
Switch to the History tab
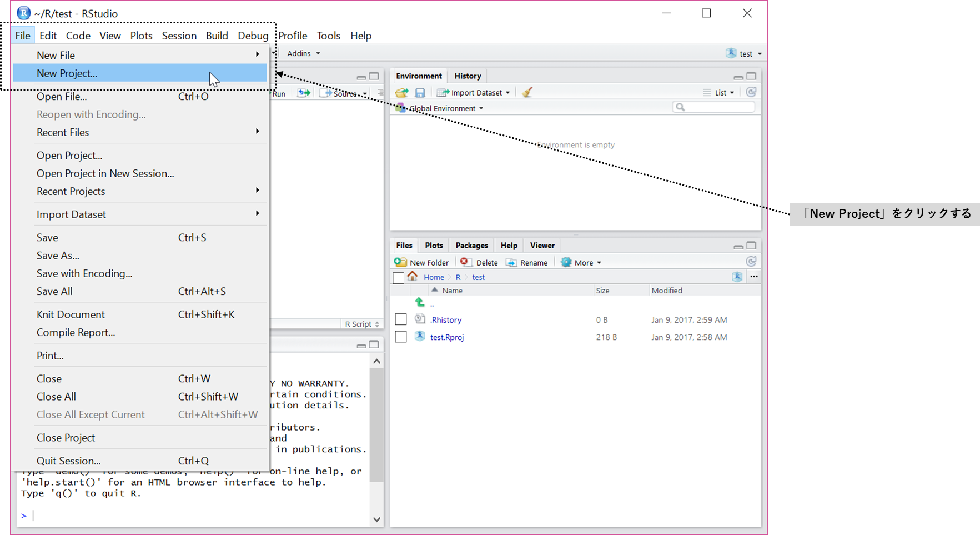tap(468, 76)
